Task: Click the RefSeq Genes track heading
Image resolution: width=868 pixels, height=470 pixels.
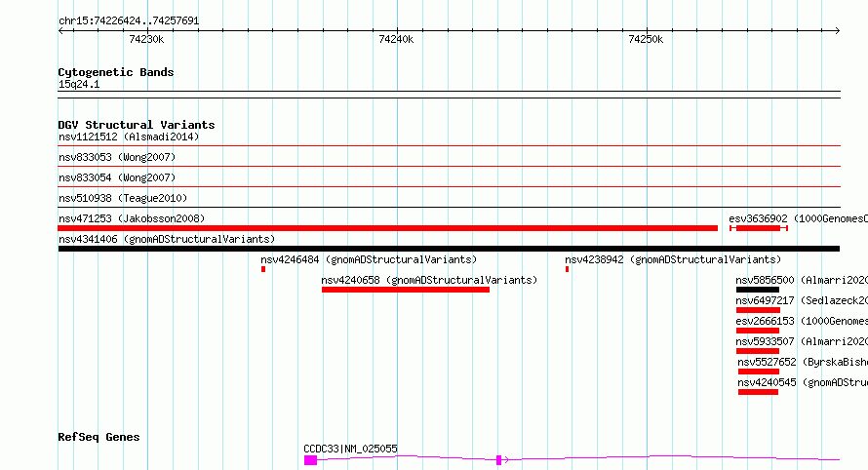Action: click(99, 437)
